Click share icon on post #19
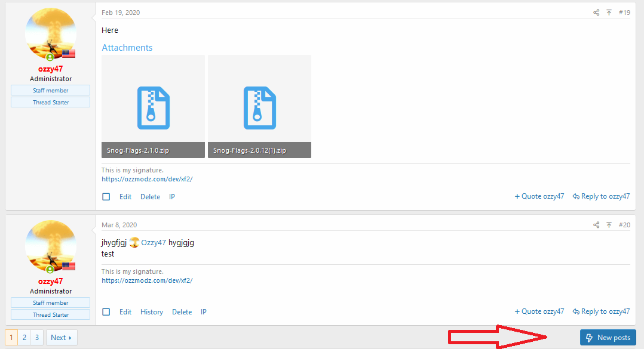 click(596, 13)
